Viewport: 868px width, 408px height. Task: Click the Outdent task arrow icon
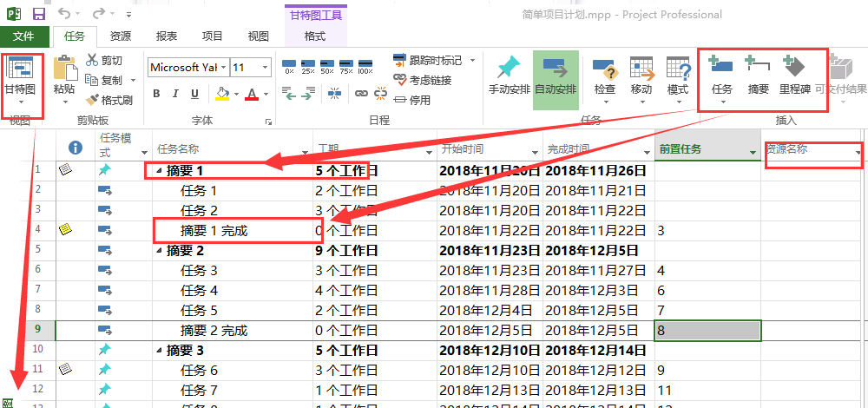point(290,93)
